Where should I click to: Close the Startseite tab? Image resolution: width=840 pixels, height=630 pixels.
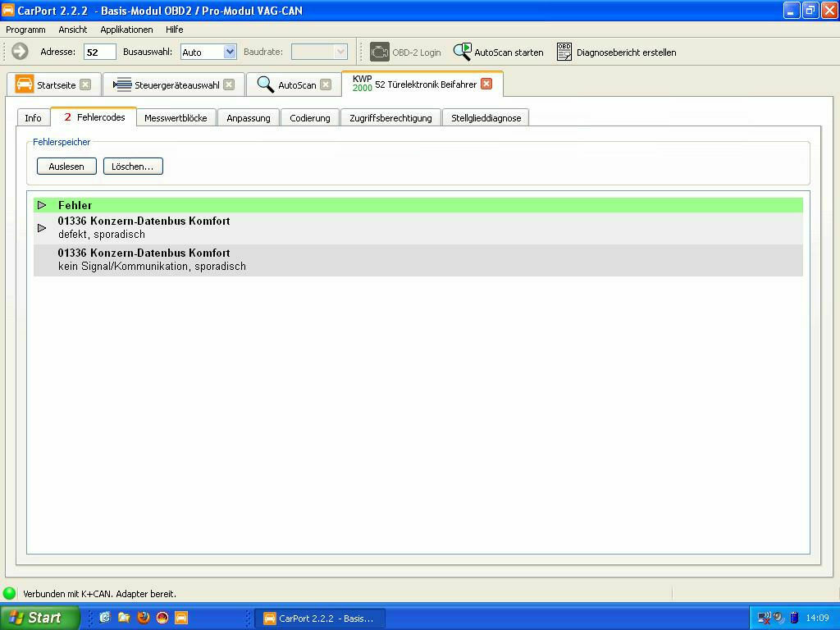point(85,84)
